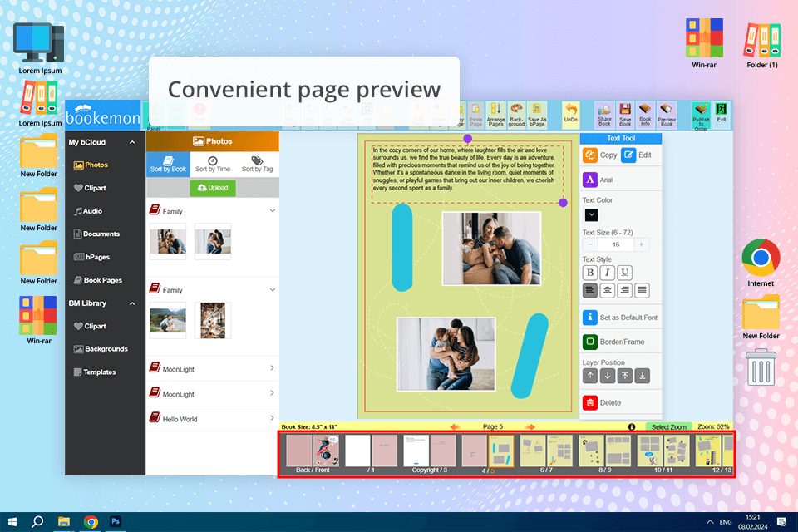798x532 pixels.
Task: Select right text alignment
Action: (x=624, y=291)
